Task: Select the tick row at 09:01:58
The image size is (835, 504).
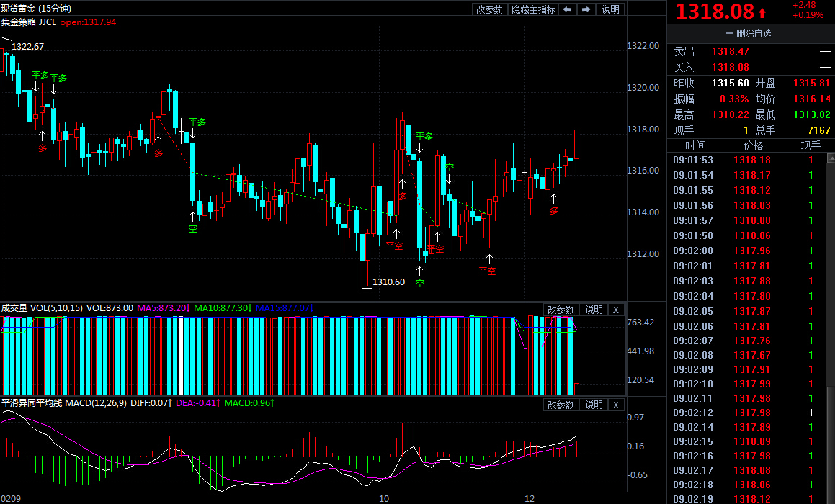Action: click(746, 235)
